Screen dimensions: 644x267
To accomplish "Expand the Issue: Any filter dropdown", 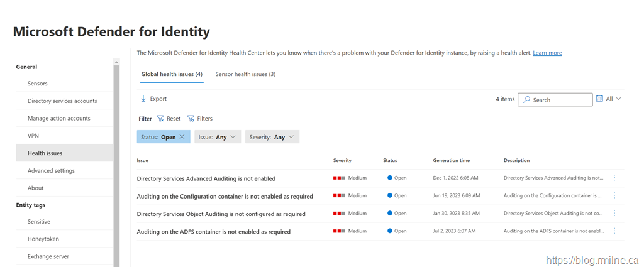I will click(218, 137).
